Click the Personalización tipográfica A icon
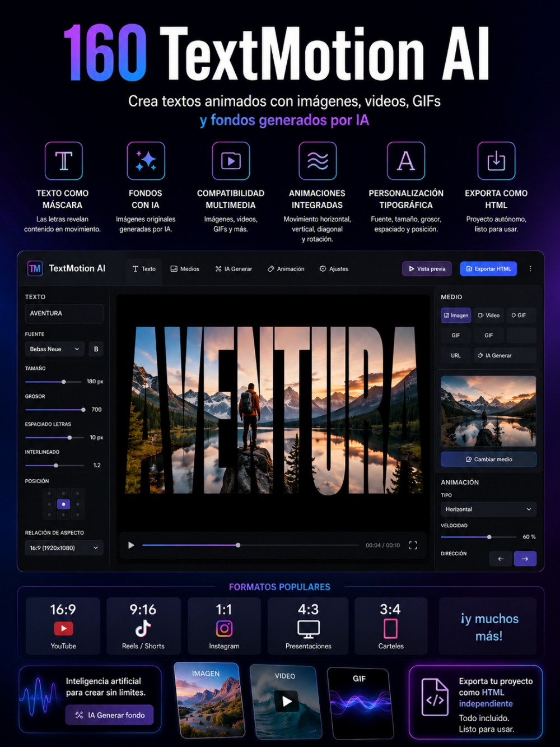The width and height of the screenshot is (560, 747). 406,161
